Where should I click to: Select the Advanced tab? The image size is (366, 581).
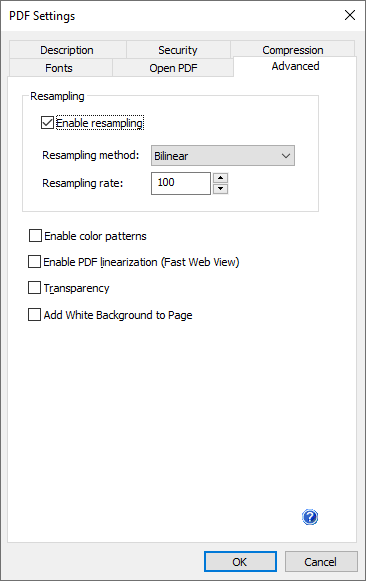pos(295,66)
